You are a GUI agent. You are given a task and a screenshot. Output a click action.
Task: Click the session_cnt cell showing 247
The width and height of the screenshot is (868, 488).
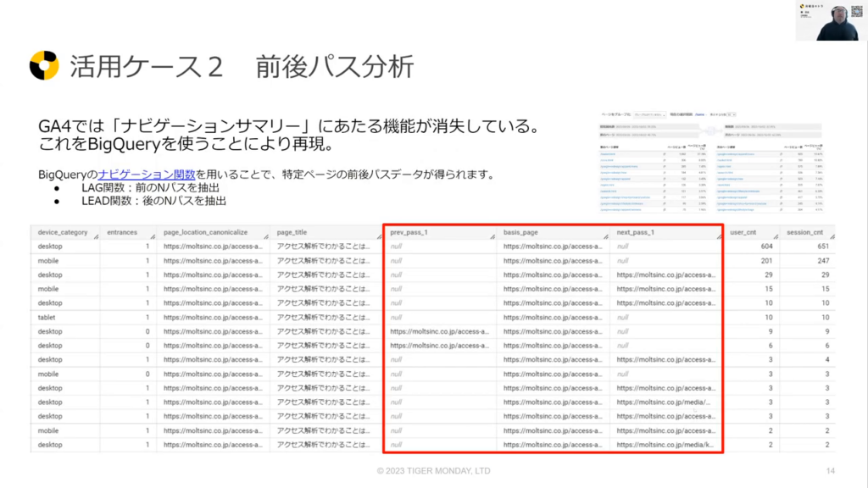pos(818,261)
